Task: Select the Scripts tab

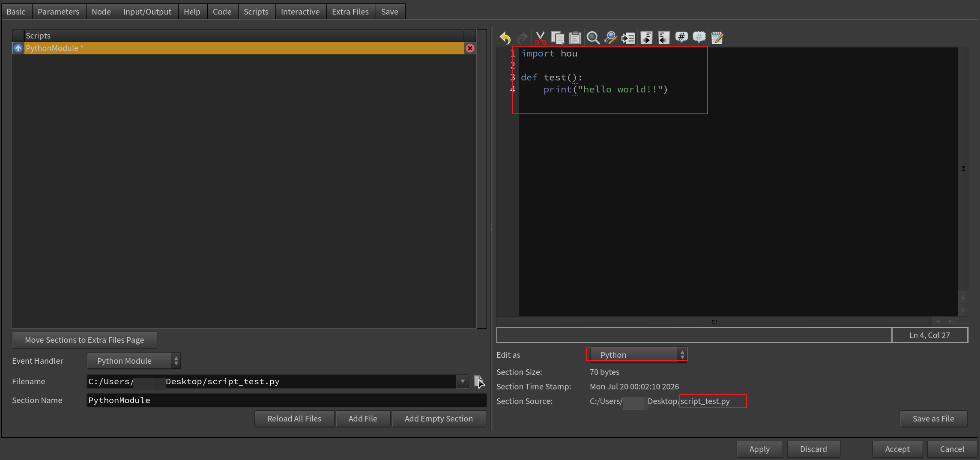Action: (256, 12)
